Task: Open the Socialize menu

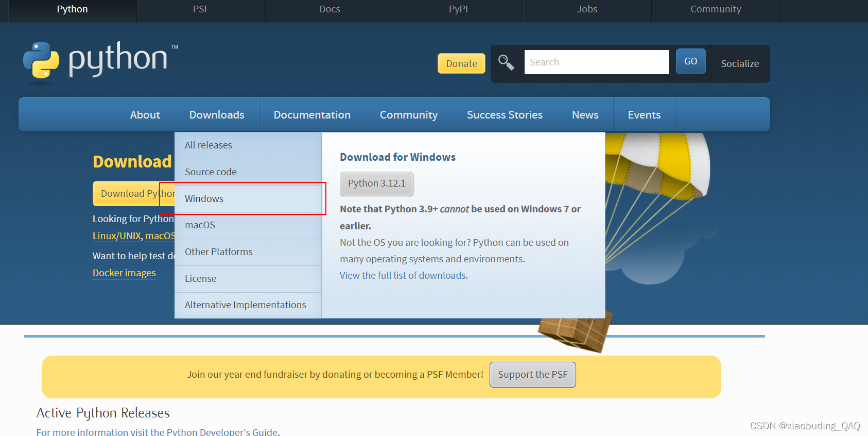Action: 740,63
